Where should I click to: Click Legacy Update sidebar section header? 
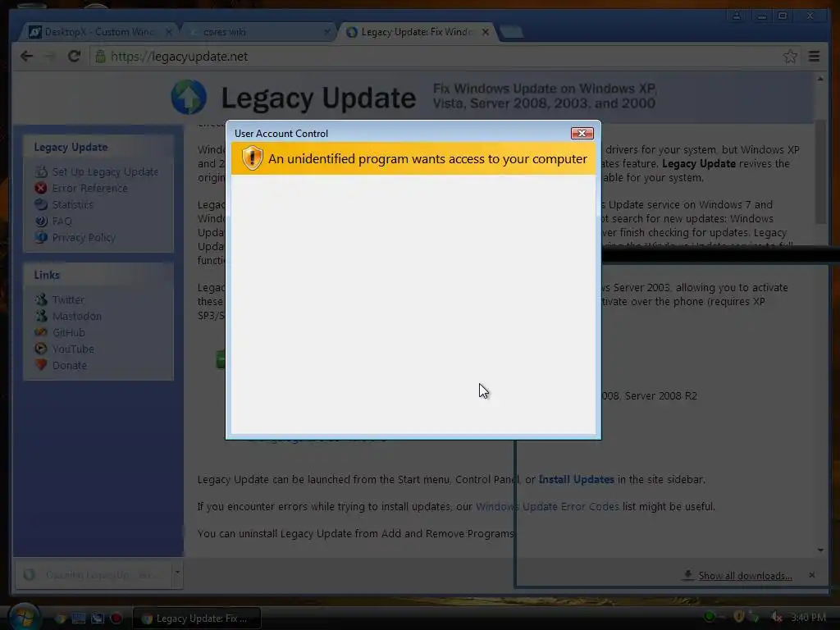(x=71, y=148)
